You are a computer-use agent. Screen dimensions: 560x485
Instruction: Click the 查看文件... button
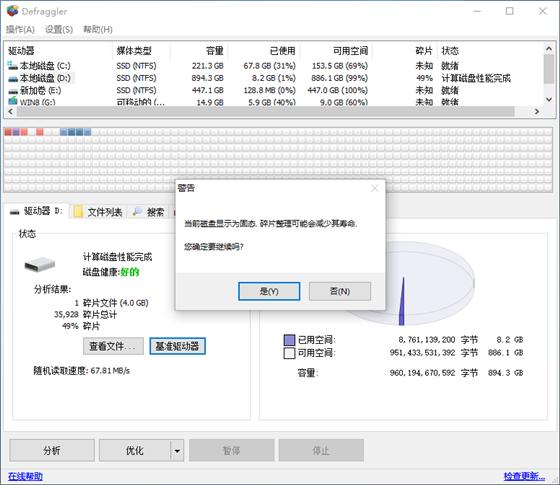[113, 346]
